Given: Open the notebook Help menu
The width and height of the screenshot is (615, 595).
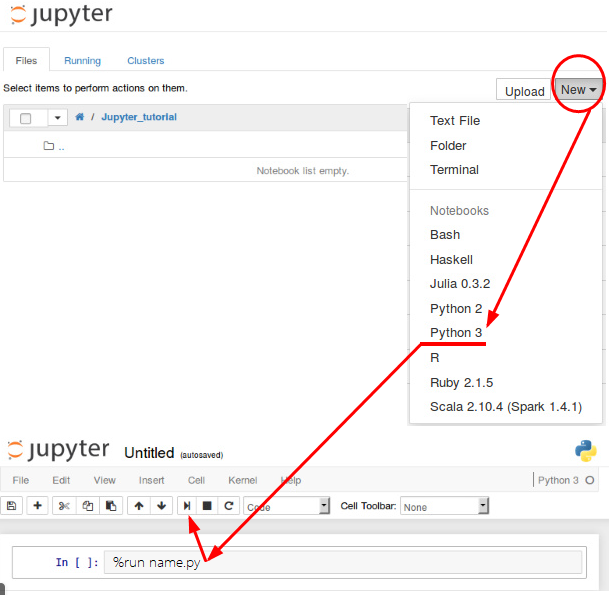Looking at the screenshot, I should 291,480.
